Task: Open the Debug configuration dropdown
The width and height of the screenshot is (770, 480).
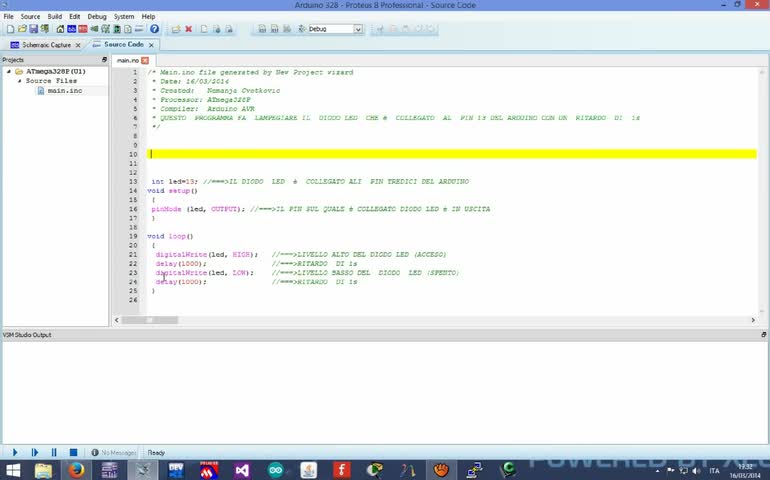Action: click(x=358, y=29)
